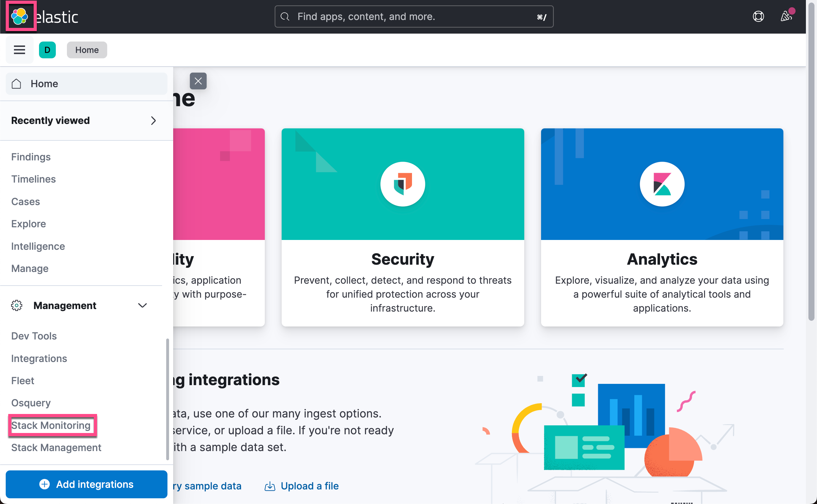817x504 pixels.
Task: Click the Security shield logo icon
Action: pyautogui.click(x=402, y=184)
